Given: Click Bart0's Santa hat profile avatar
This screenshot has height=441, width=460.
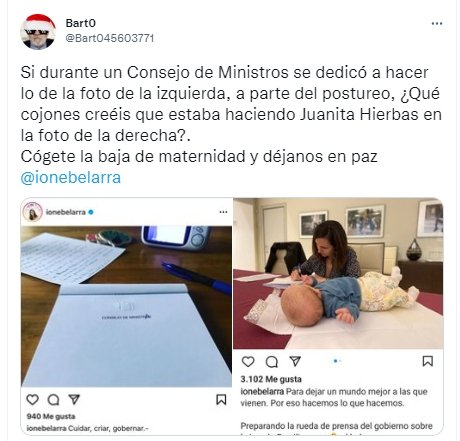Looking at the screenshot, I should pos(38,32).
